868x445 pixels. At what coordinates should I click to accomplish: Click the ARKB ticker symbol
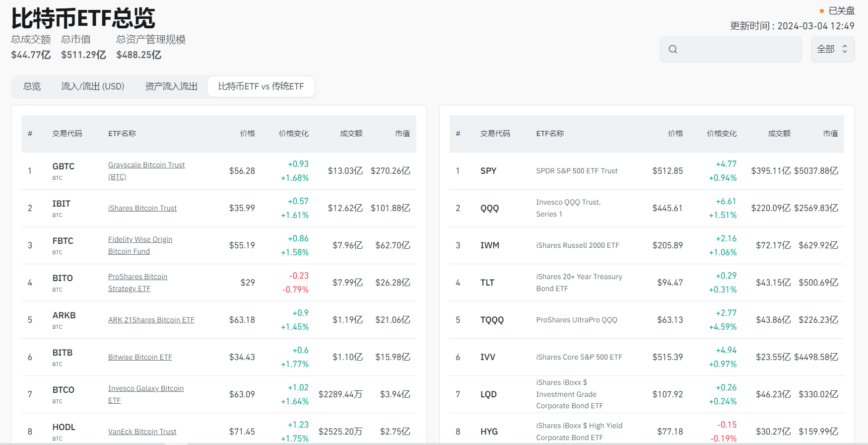point(64,315)
